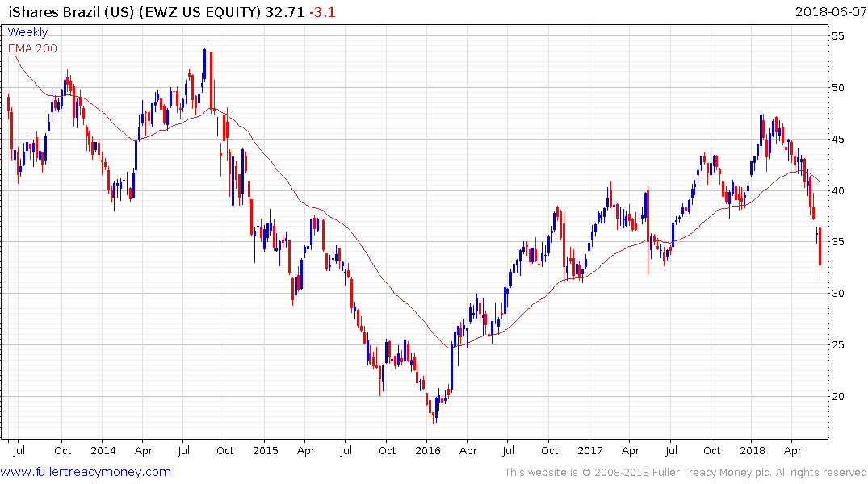Click the 2016 year label on time axis
The width and height of the screenshot is (868, 484).
tap(427, 450)
